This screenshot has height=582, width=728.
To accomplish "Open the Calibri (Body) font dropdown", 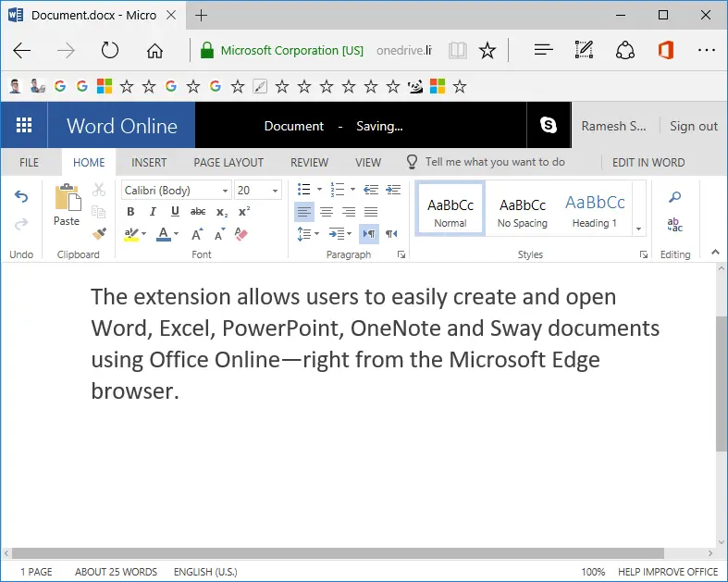I will point(225,191).
